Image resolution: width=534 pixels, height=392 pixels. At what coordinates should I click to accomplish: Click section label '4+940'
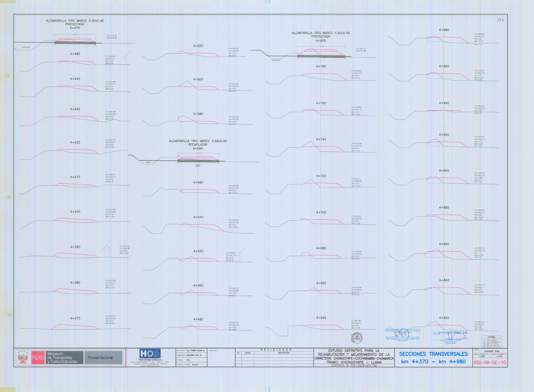tap(444, 103)
